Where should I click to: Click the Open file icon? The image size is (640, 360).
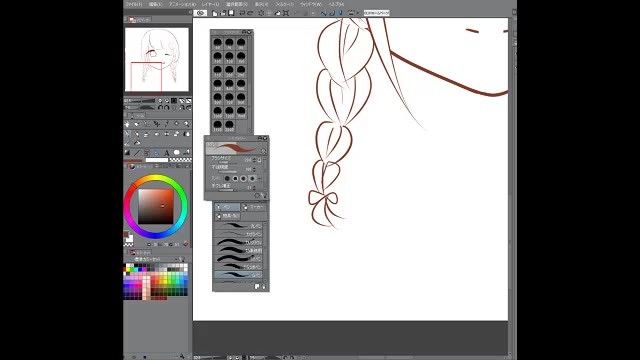tap(223, 13)
